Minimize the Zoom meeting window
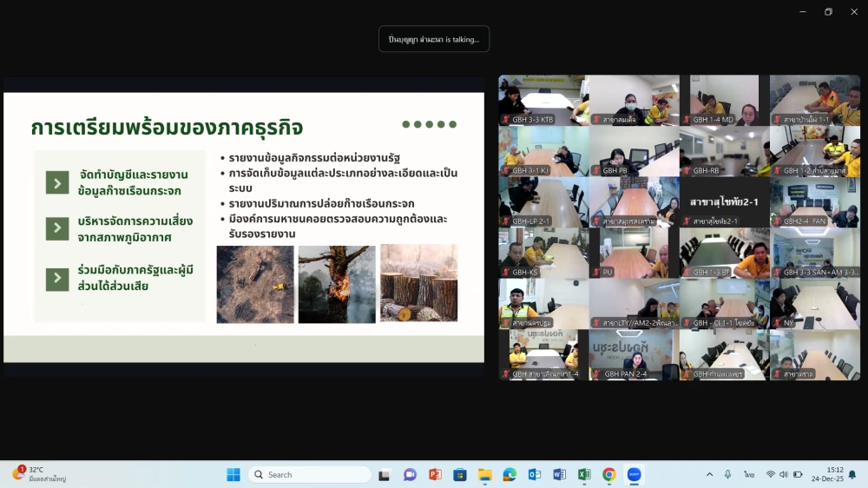868x488 pixels. (x=803, y=11)
